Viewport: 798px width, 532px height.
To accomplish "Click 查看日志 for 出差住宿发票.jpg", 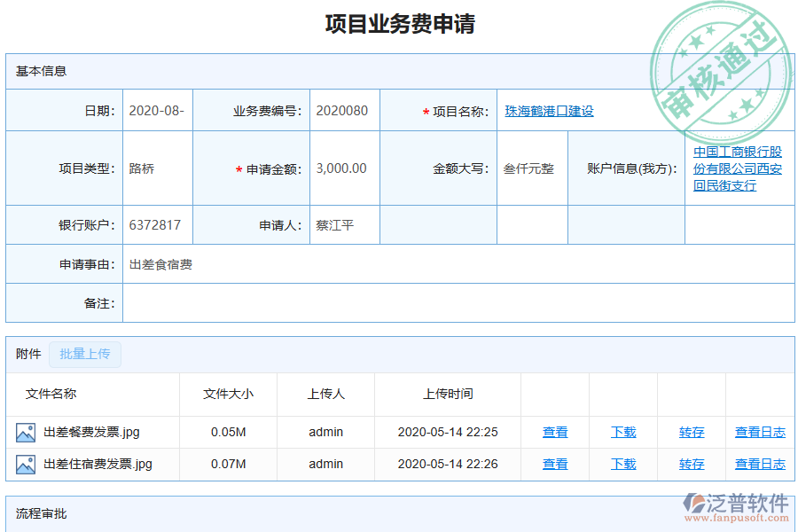I will coord(759,463).
